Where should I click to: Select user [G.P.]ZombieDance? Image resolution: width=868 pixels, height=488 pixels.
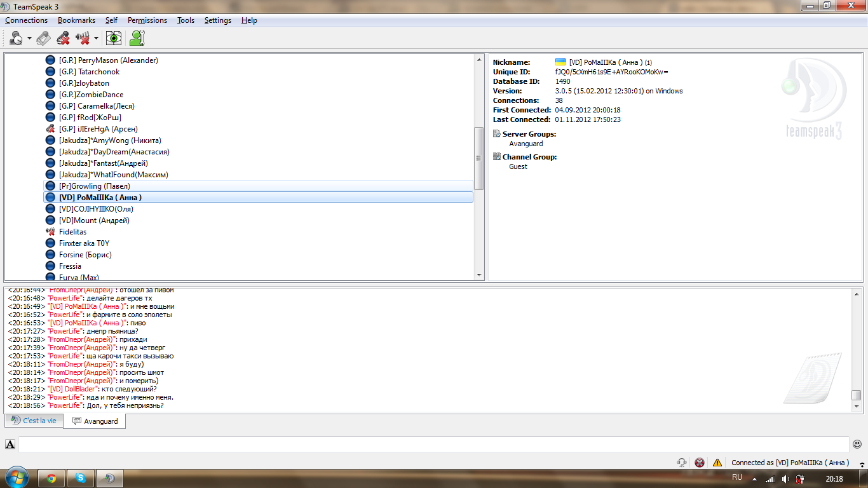point(91,95)
